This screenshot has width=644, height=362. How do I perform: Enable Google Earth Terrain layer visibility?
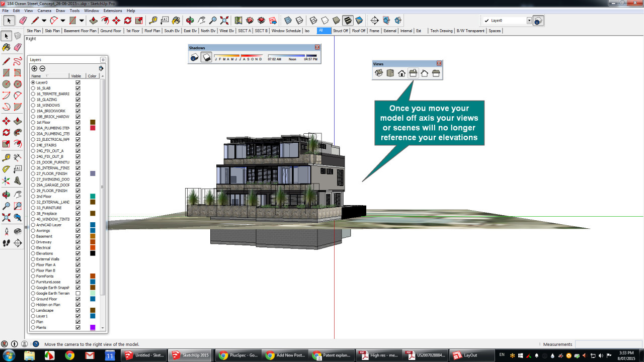click(x=78, y=293)
